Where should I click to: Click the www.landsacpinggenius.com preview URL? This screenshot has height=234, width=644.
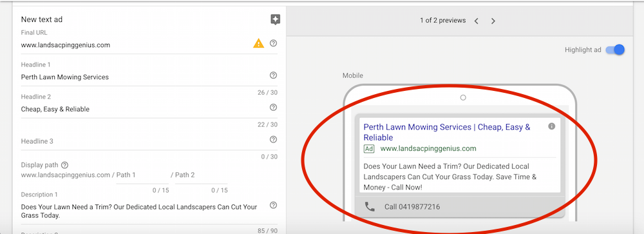(428, 148)
